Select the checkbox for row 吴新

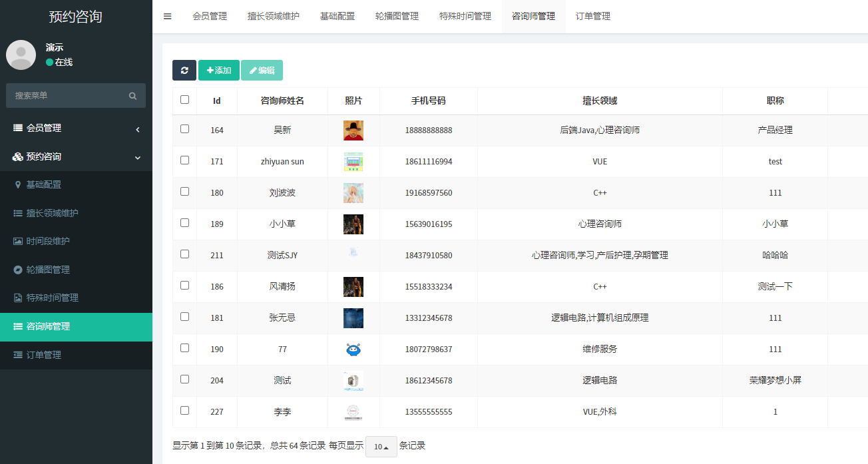click(x=184, y=129)
